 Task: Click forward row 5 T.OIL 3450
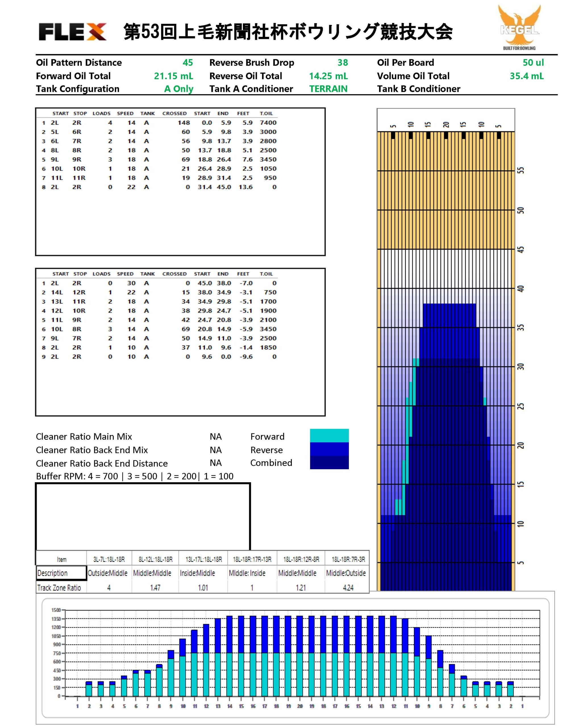coord(268,159)
